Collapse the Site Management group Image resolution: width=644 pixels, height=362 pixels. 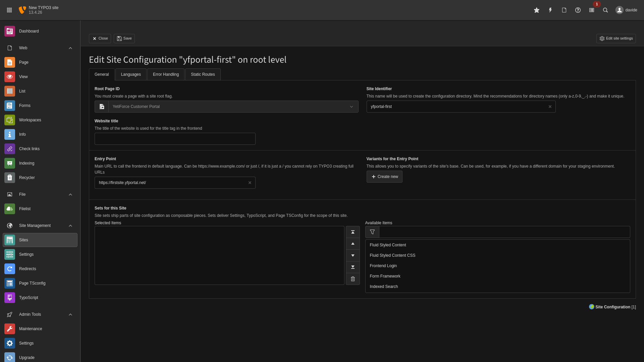(70, 226)
